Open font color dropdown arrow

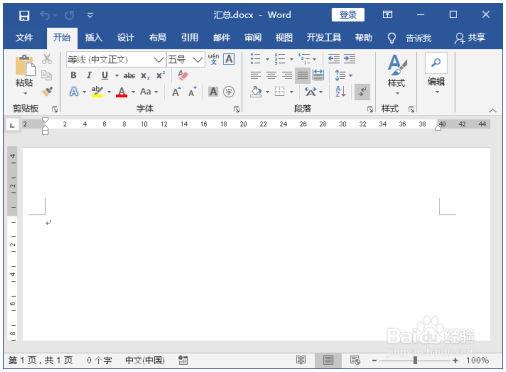pos(133,92)
